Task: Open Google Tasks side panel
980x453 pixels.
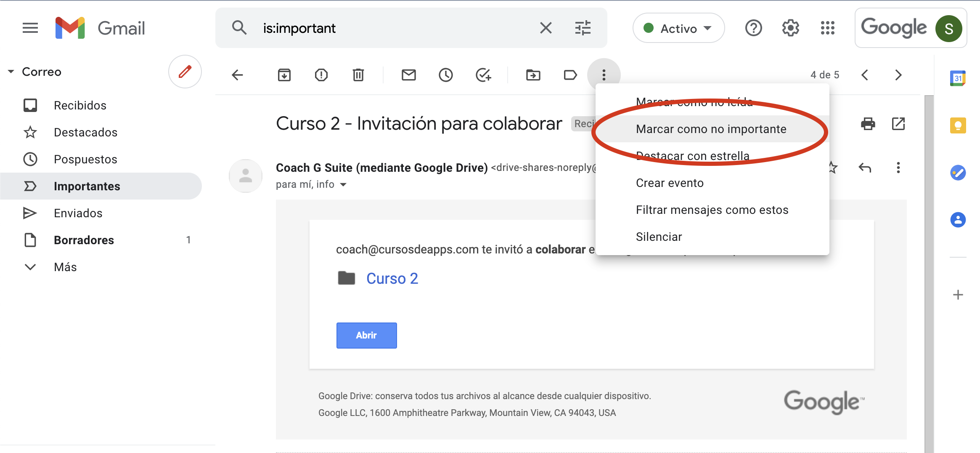Action: 958,173
